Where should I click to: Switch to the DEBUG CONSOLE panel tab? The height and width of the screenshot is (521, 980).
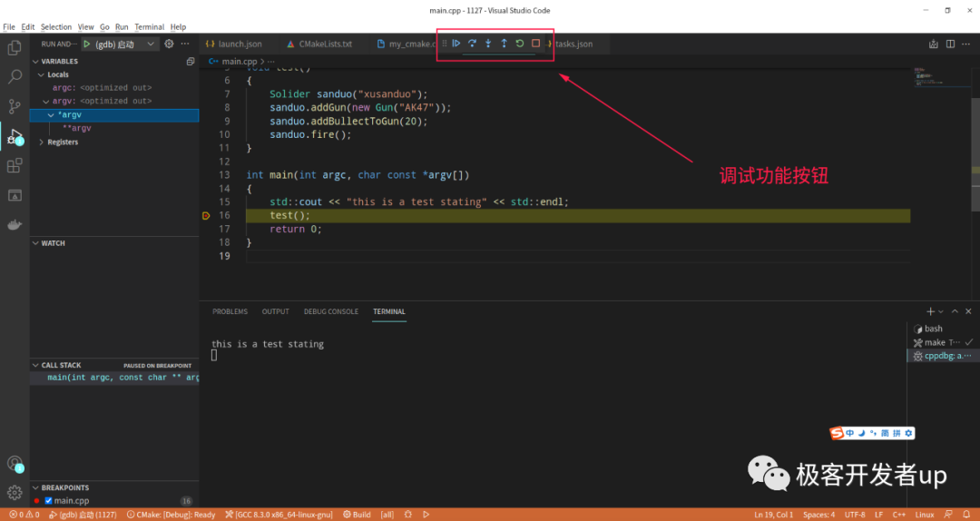(331, 311)
